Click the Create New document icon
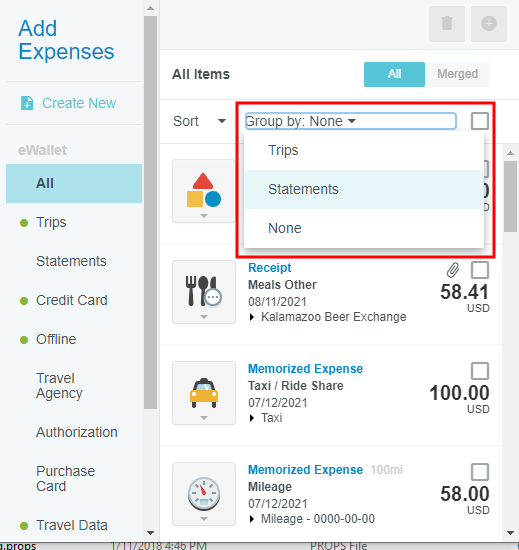Viewport: 519px width, 550px height. pyautogui.click(x=27, y=103)
